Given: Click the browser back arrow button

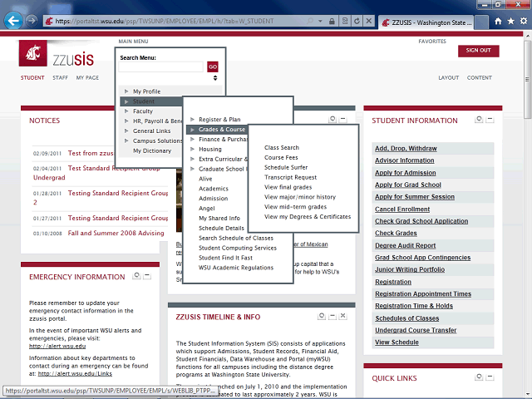Looking at the screenshot, I should tap(13, 21).
